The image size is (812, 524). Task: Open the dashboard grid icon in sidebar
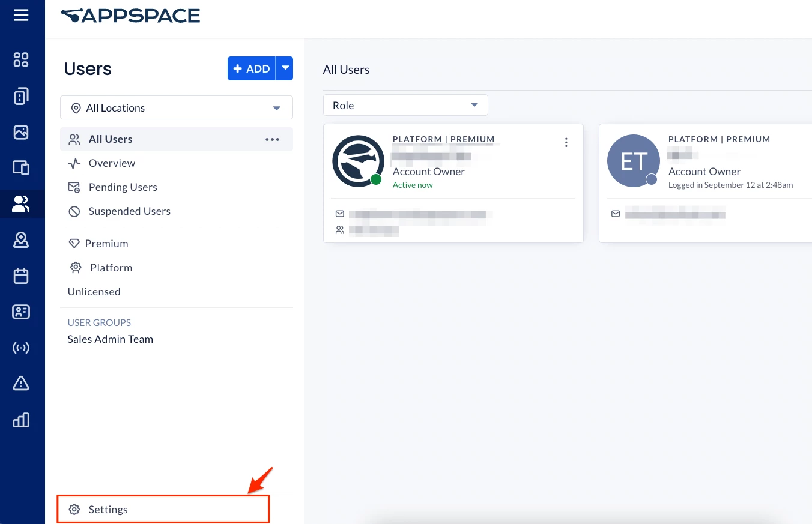tap(21, 59)
